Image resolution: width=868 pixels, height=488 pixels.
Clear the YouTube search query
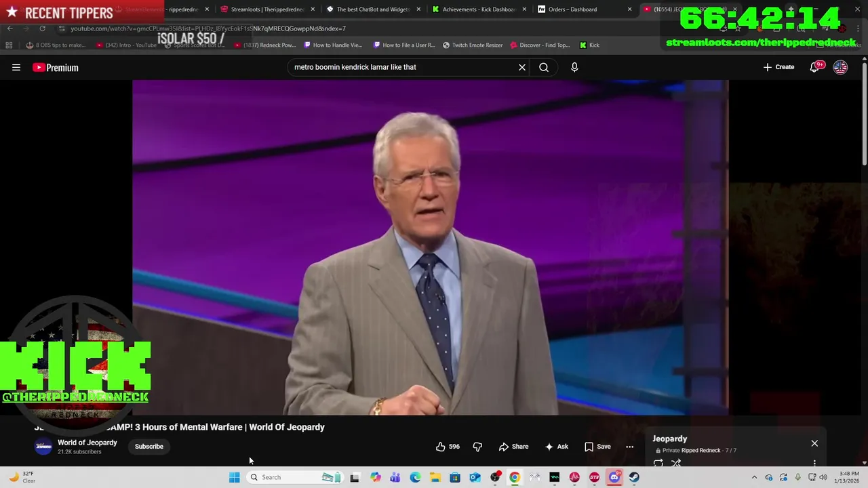pos(522,67)
